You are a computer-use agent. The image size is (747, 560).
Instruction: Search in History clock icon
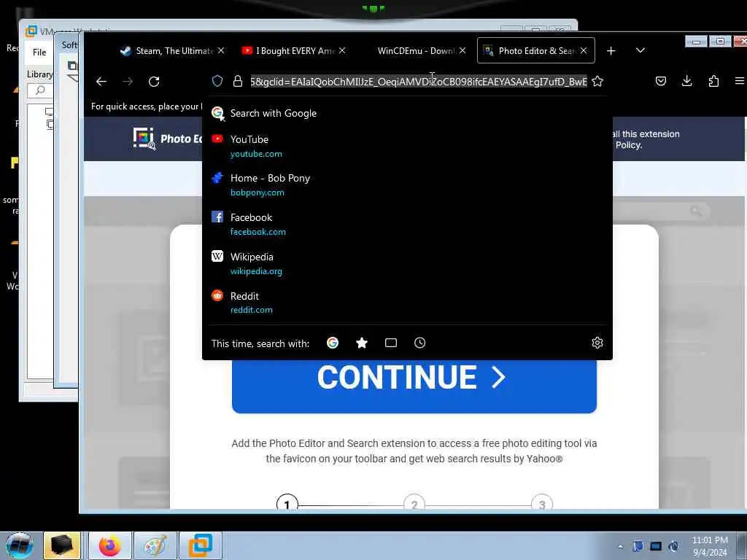click(x=419, y=343)
